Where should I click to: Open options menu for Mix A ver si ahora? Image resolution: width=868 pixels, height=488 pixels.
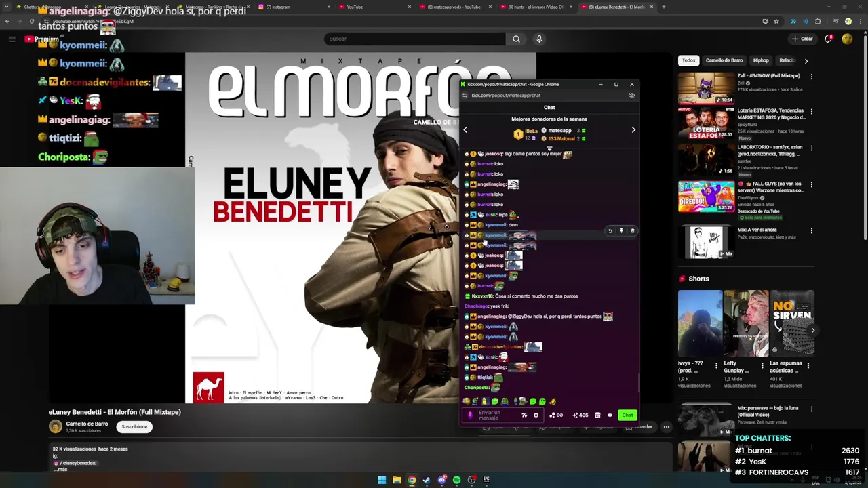[x=811, y=231]
